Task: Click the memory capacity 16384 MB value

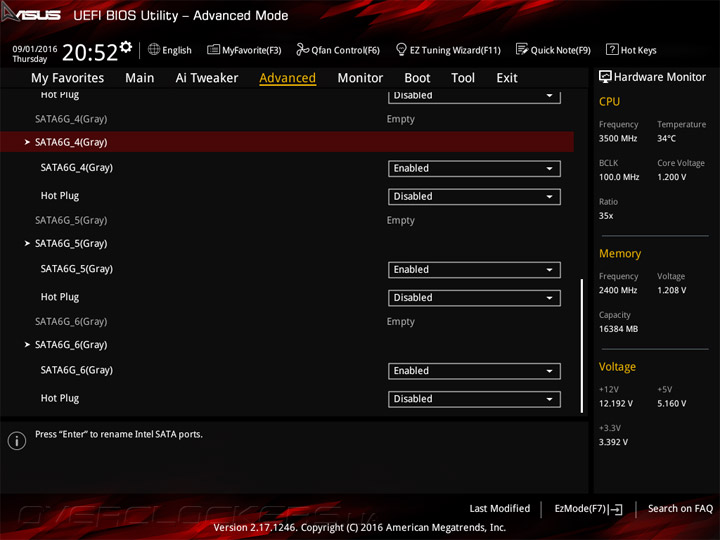Action: click(618, 329)
